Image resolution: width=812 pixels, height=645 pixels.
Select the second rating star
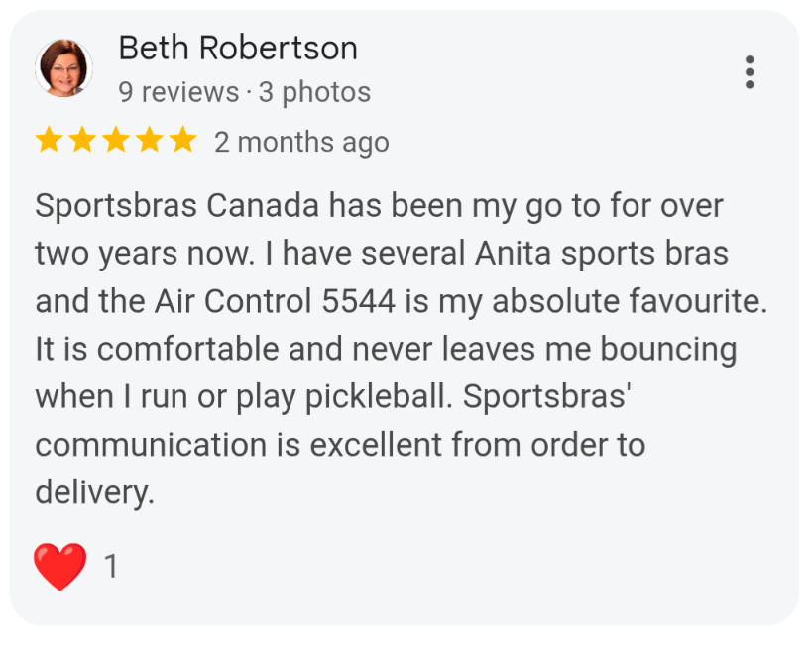[x=82, y=140]
